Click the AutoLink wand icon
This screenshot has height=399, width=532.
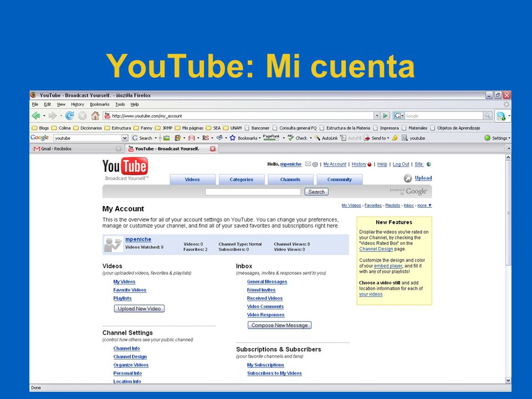click(317, 138)
